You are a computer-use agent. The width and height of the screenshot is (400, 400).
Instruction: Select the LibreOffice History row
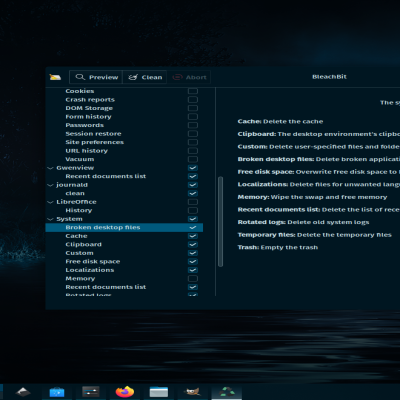click(x=124, y=210)
